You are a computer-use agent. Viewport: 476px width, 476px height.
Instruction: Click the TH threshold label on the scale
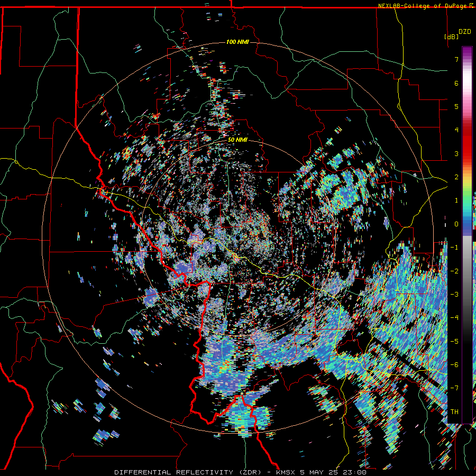click(x=454, y=412)
